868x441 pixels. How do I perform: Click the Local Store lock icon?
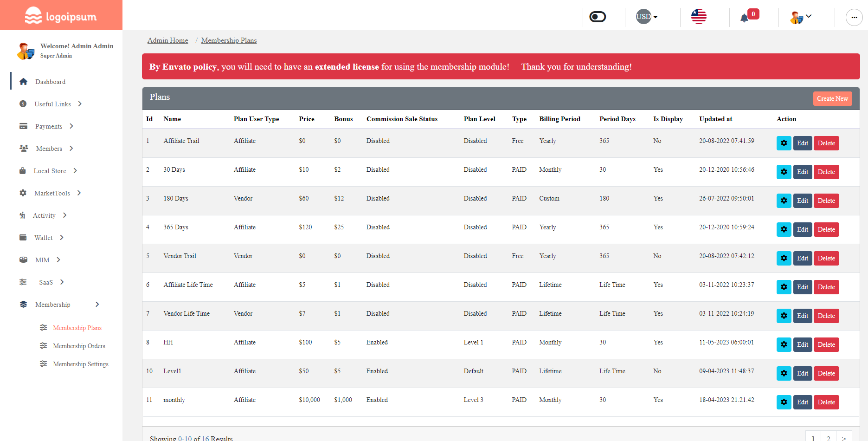pos(23,170)
